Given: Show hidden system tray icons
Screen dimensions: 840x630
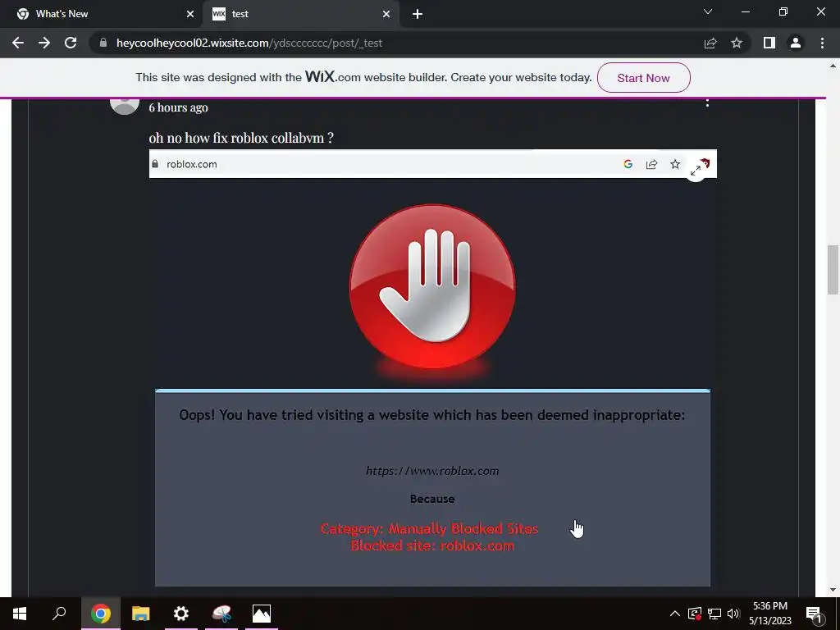Looking at the screenshot, I should point(675,614).
